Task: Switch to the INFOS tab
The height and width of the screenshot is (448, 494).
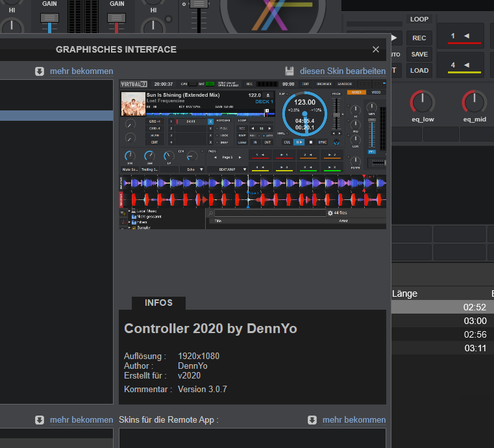Action: [x=158, y=303]
